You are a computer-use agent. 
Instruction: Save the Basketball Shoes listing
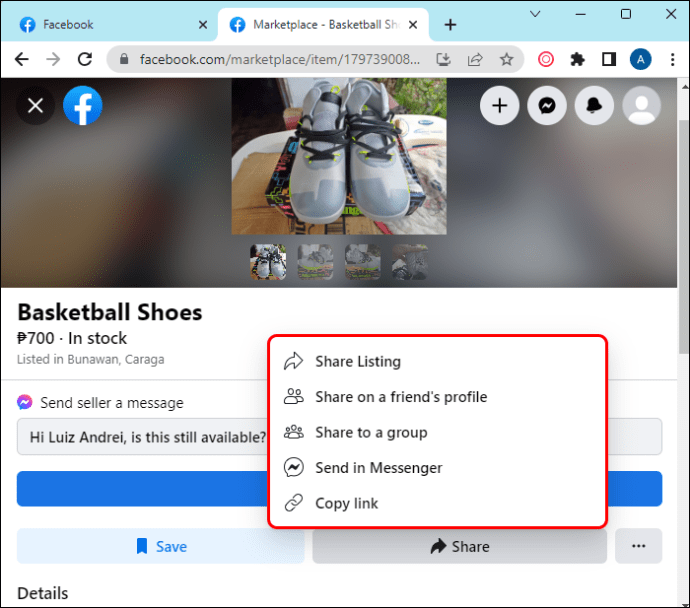click(x=161, y=546)
